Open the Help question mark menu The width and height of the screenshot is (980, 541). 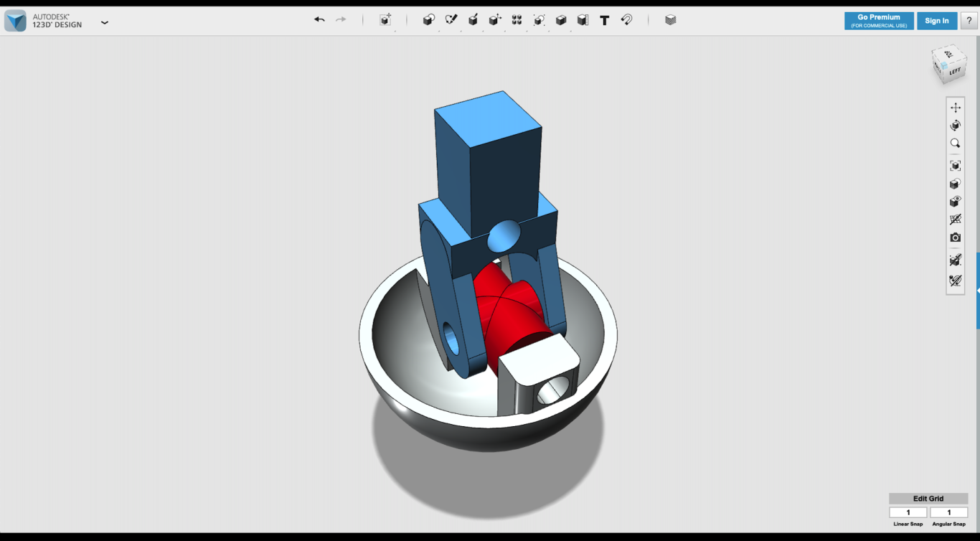969,21
